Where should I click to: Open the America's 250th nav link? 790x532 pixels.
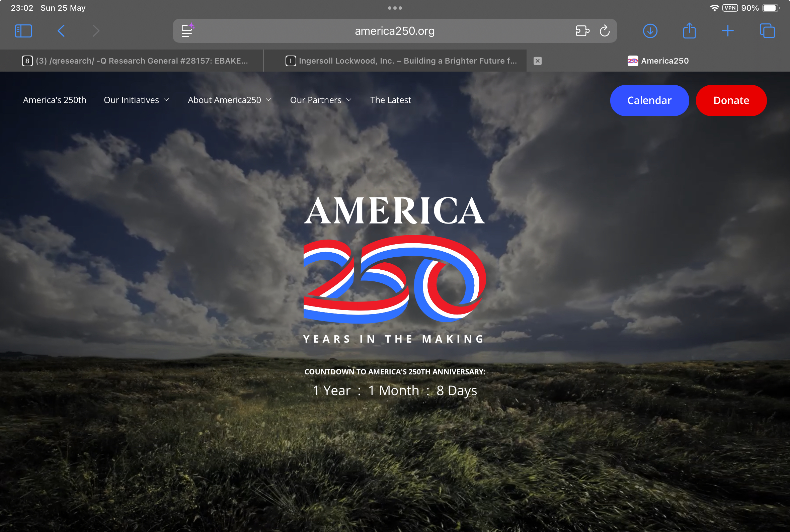tap(55, 100)
